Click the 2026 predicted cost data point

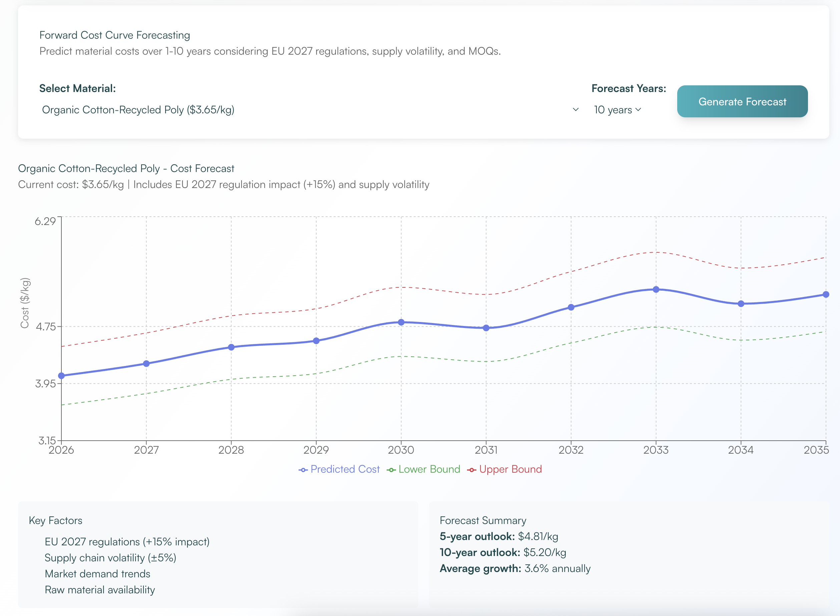pos(62,375)
